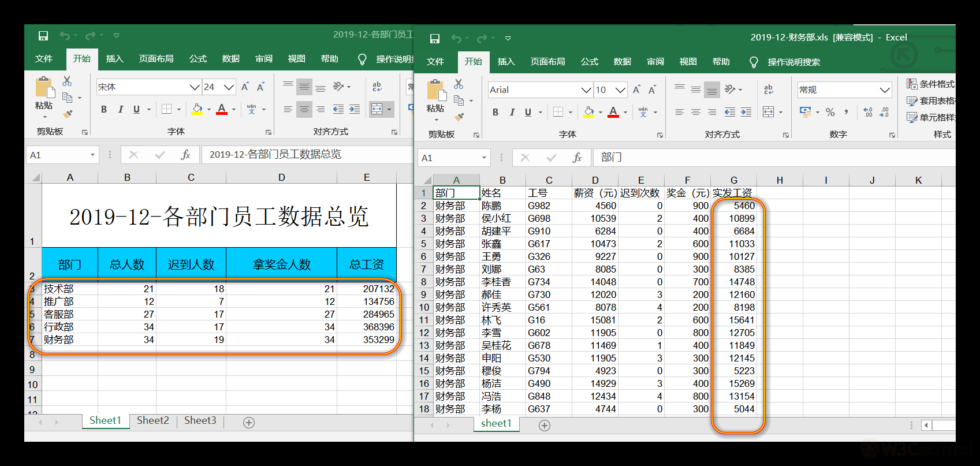Toggle Underline in the left window
The width and height of the screenshot is (980, 466).
136,109
